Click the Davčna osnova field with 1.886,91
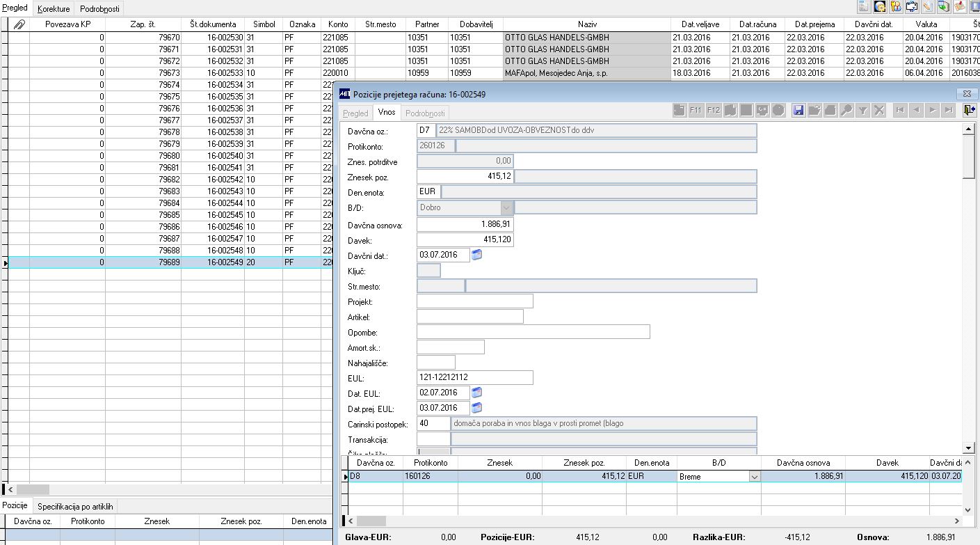 [x=465, y=225]
